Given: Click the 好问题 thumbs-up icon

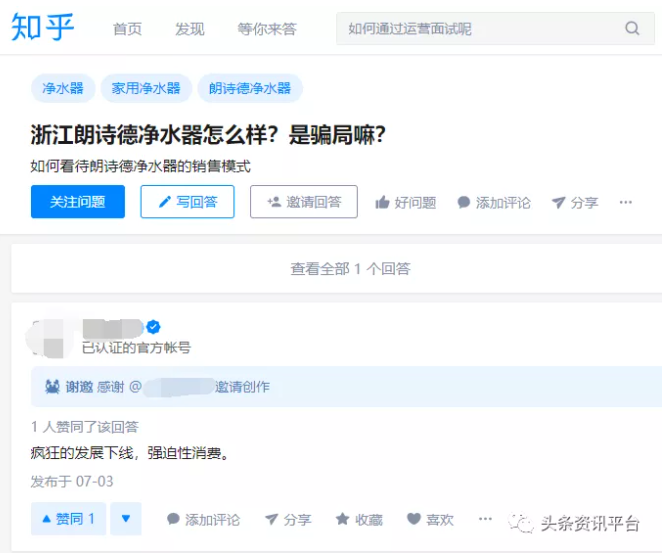Looking at the screenshot, I should [x=382, y=203].
